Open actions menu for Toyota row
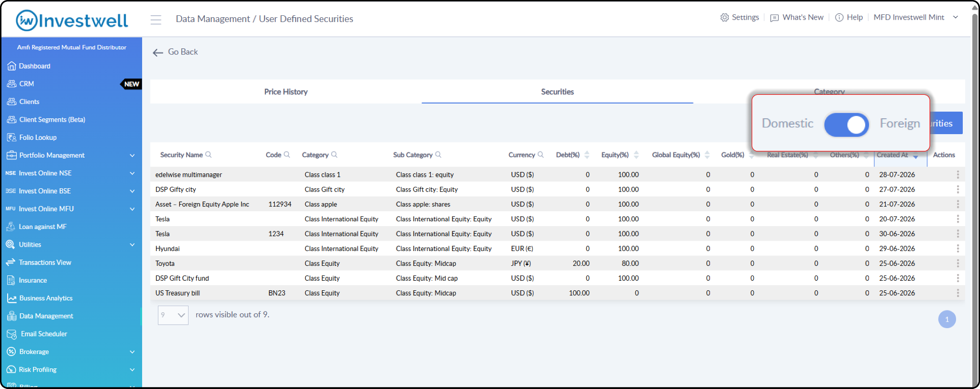 click(958, 263)
